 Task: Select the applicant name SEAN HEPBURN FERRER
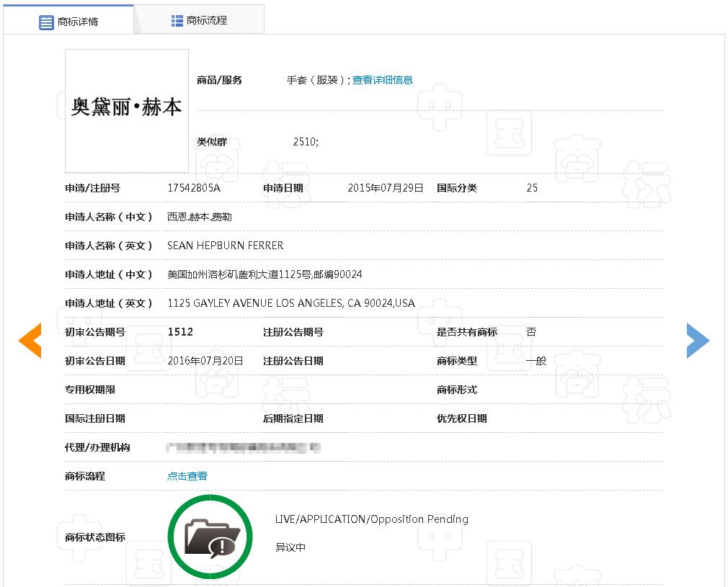pyautogui.click(x=225, y=246)
